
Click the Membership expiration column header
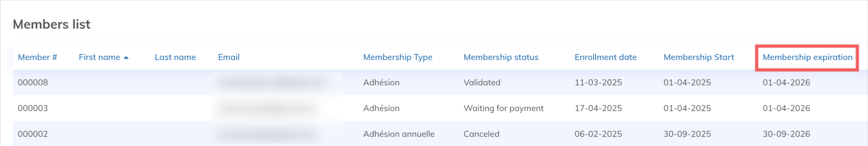[x=807, y=57]
